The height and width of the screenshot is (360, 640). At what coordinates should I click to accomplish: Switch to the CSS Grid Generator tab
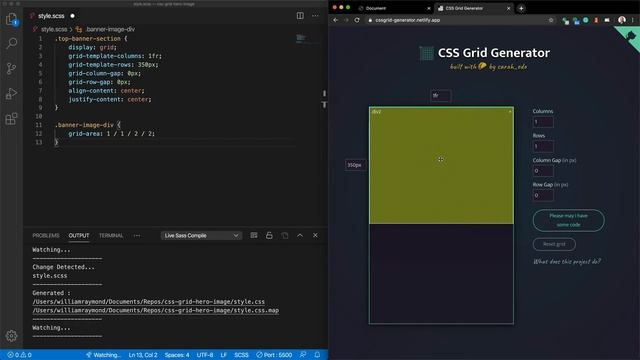473,8
